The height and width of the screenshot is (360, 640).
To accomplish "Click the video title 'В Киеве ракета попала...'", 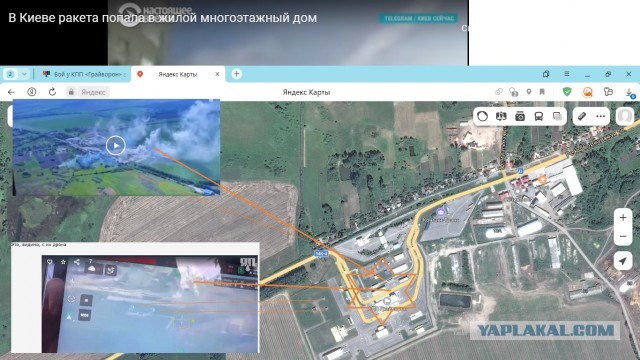I will point(162,18).
